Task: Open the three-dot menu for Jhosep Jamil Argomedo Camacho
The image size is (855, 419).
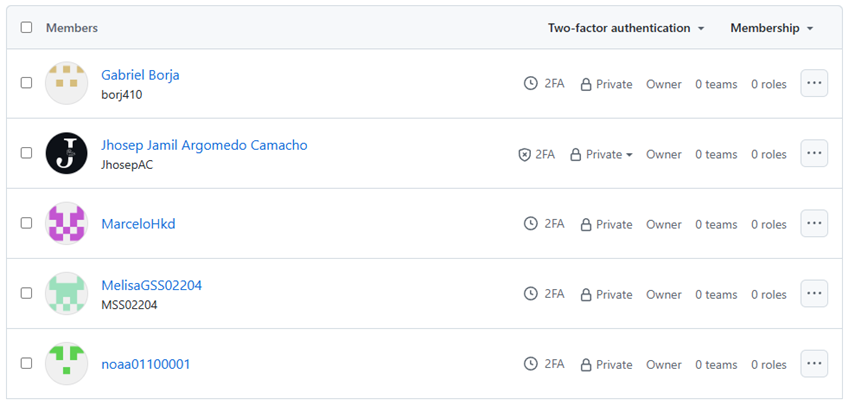Action: [814, 153]
